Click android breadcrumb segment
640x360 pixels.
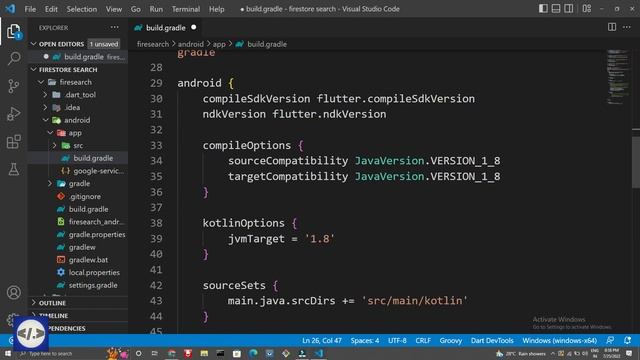(x=191, y=44)
